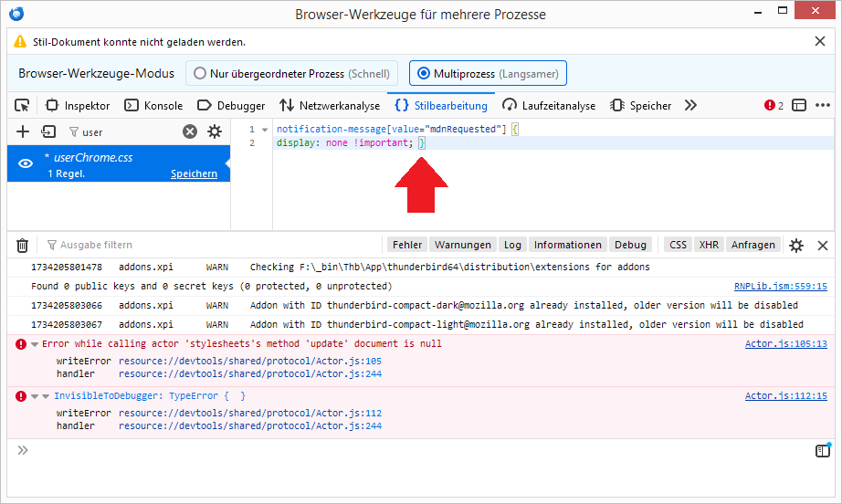Screen dimensions: 842x504
Task: Toggle the Anfragen filter button
Action: coord(753,245)
